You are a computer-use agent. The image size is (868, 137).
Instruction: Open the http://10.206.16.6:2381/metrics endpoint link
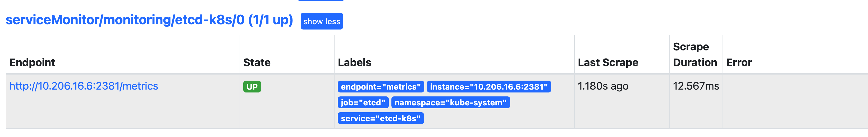tap(84, 86)
